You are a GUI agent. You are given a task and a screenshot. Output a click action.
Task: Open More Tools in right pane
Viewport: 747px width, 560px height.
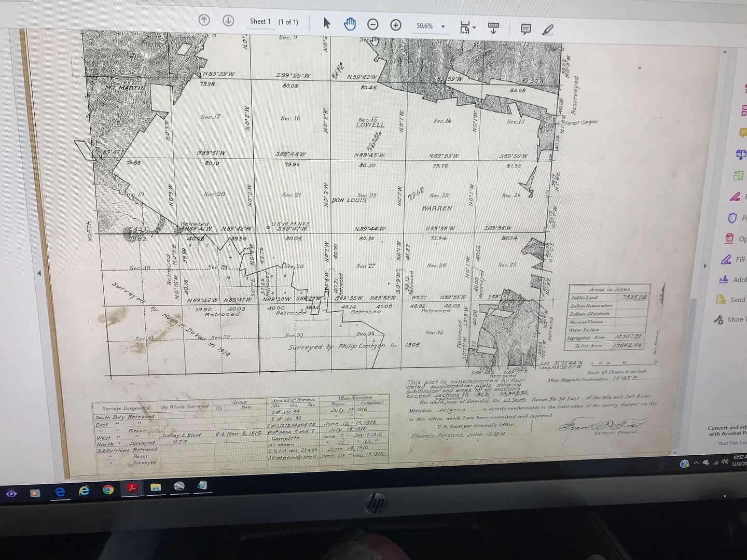point(728,319)
